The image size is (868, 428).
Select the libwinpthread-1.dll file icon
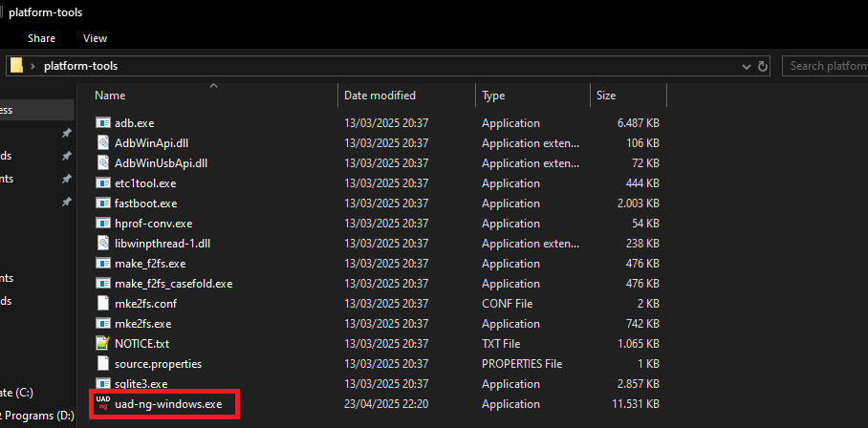point(104,244)
